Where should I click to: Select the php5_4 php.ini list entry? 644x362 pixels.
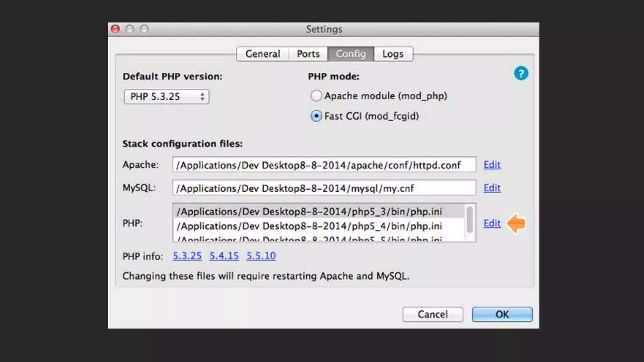[x=309, y=226]
